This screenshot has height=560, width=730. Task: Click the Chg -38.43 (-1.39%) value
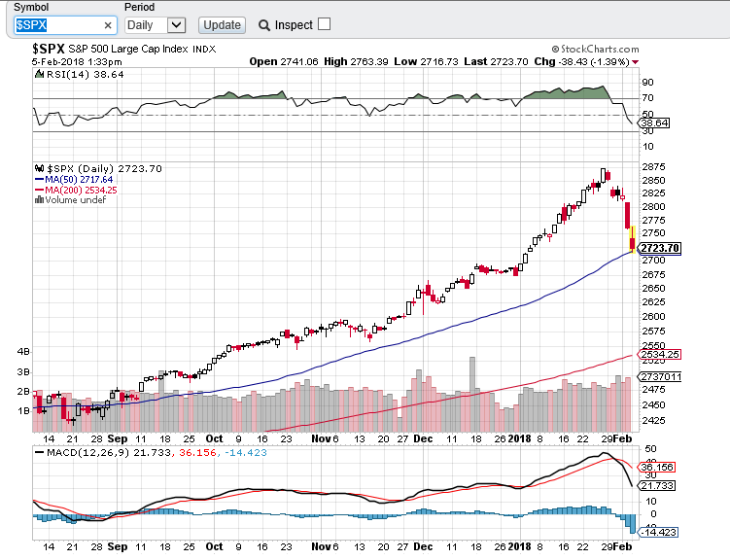point(582,62)
